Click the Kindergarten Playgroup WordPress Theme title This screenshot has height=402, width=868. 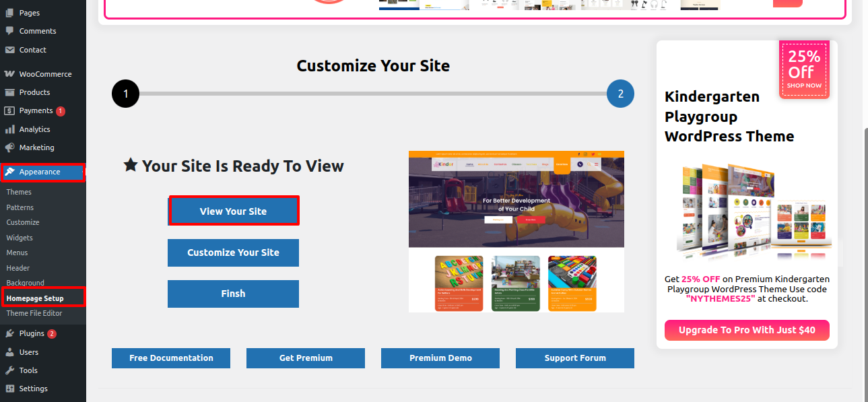(x=729, y=116)
